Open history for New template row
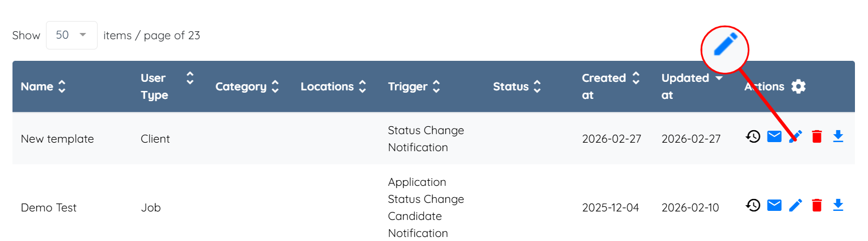The image size is (868, 241). pos(753,136)
